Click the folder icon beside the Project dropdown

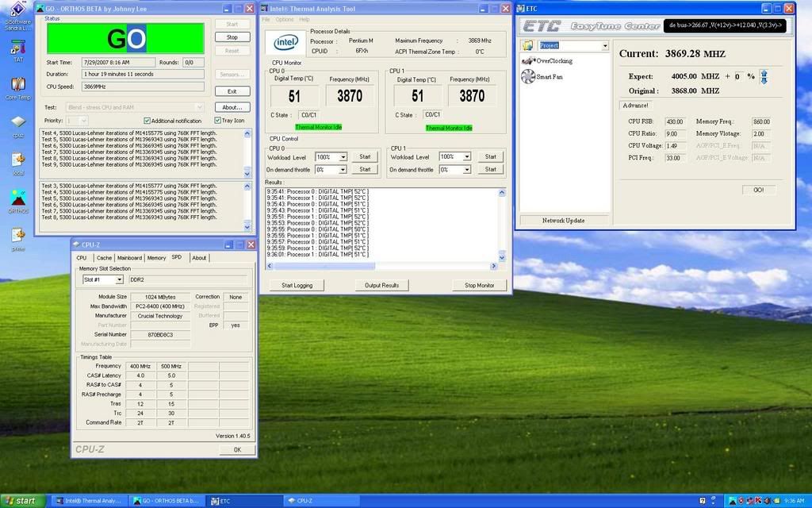click(x=527, y=45)
